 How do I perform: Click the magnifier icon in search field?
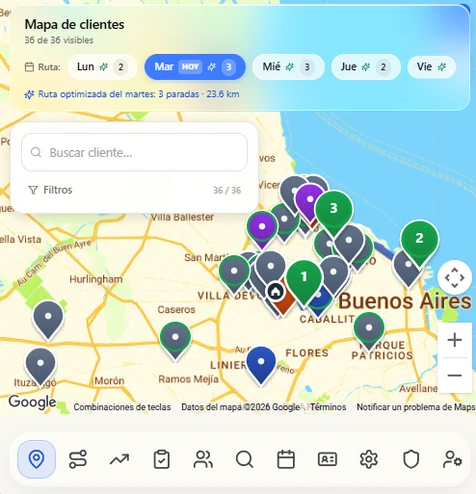click(x=36, y=152)
